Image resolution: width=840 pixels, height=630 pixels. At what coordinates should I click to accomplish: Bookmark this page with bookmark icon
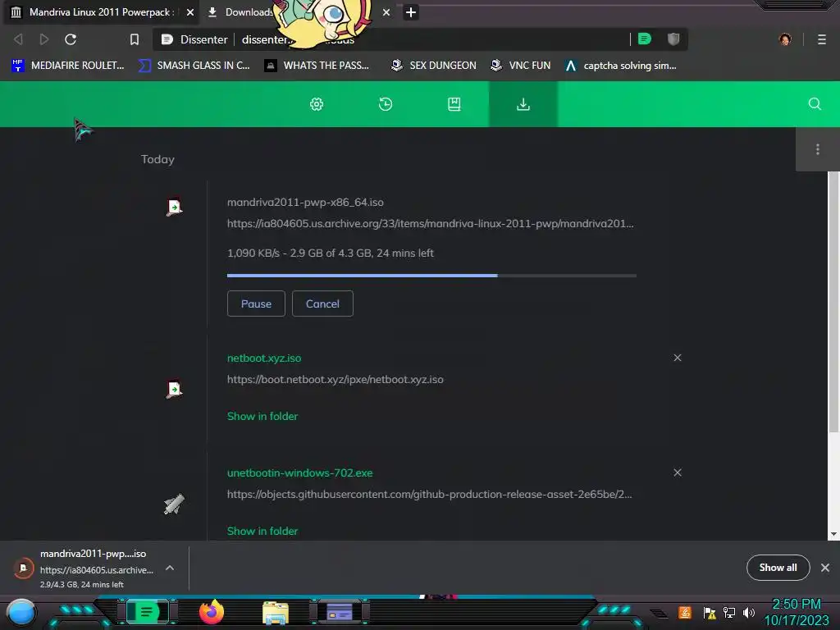pyautogui.click(x=135, y=39)
